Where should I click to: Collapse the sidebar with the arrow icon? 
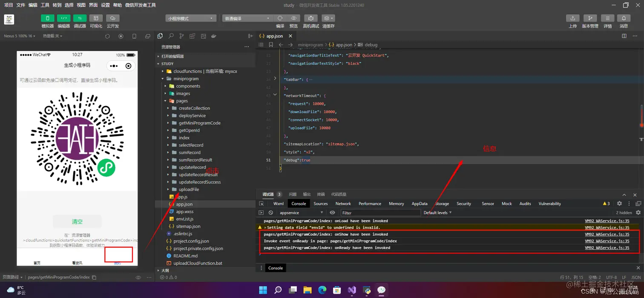pos(250,36)
